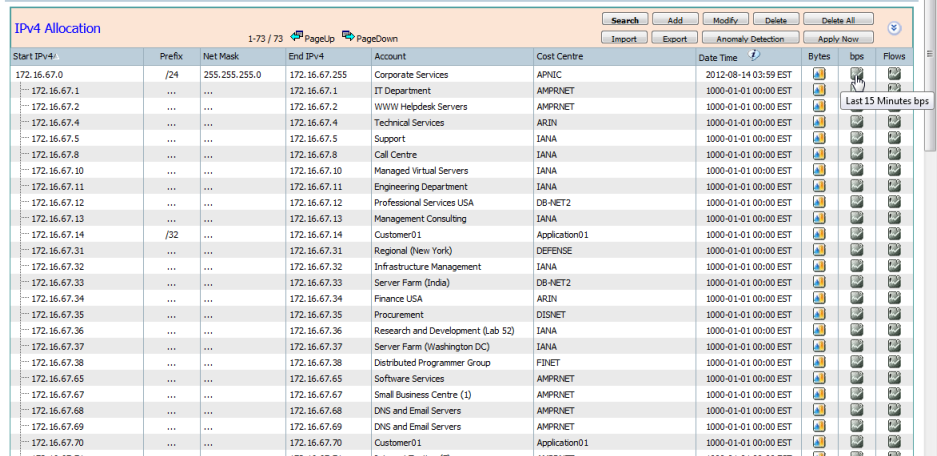Click the Add button
937x456 pixels.
[x=675, y=20]
